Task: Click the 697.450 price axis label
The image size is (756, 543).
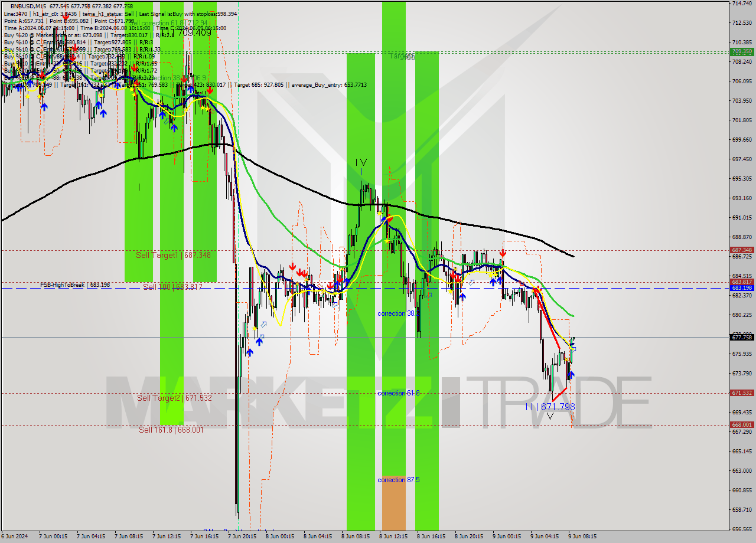Action: 742,159
